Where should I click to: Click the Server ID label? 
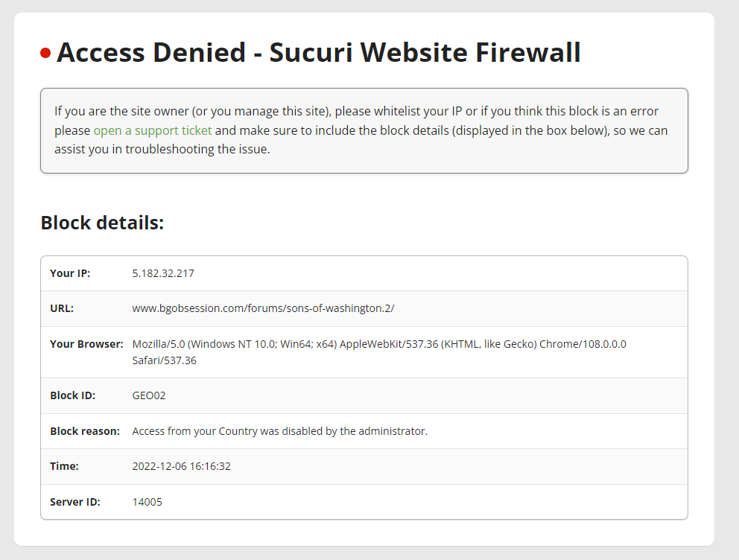pos(75,502)
